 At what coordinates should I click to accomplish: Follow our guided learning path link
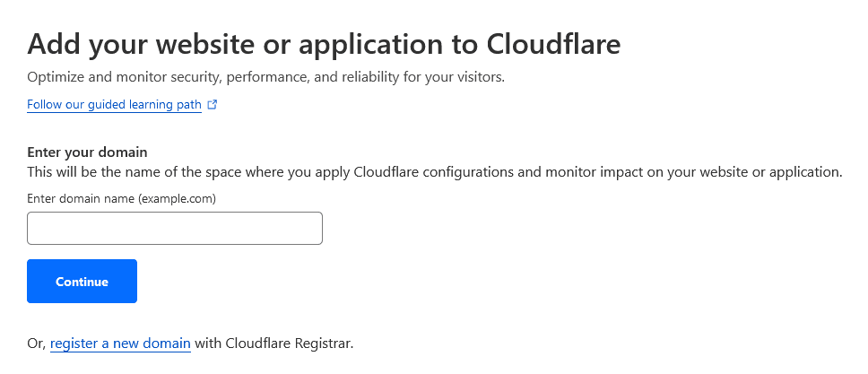coord(114,105)
